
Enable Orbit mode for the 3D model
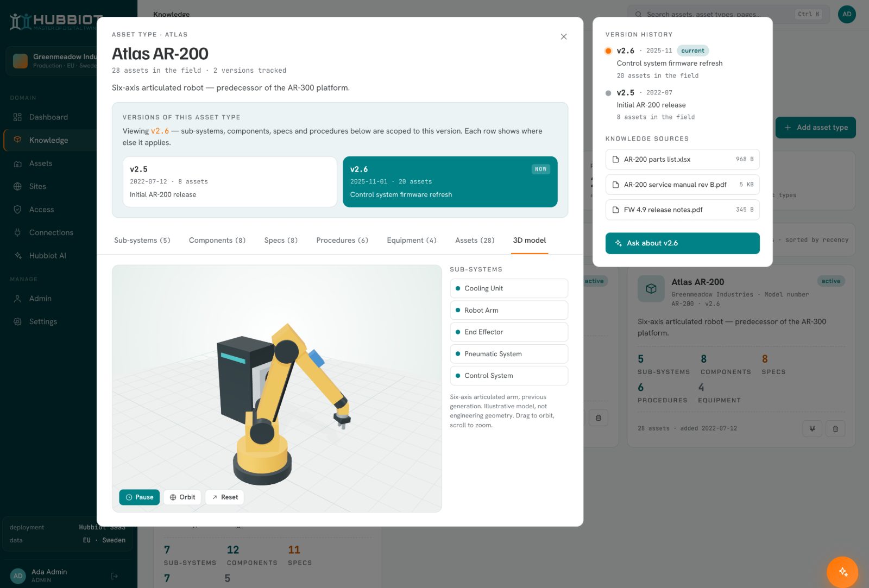[182, 497]
